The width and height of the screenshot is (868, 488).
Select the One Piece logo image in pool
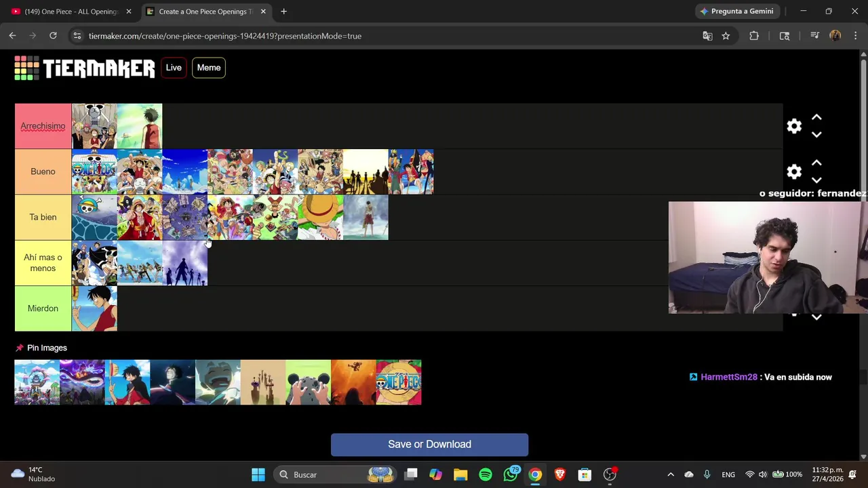coord(399,382)
